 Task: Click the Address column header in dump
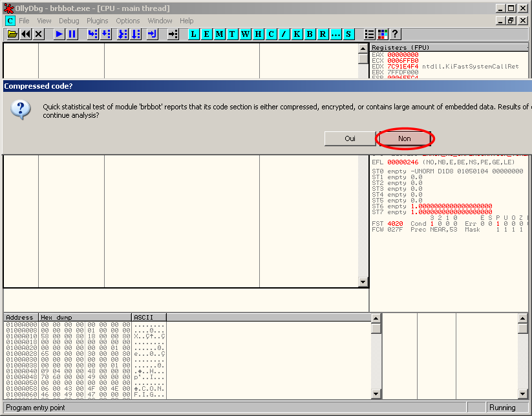point(21,318)
